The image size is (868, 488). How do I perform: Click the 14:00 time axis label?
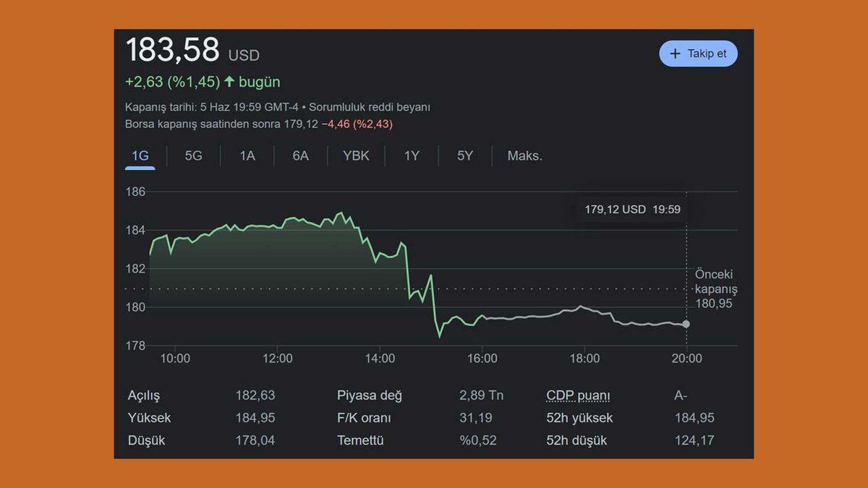380,359
